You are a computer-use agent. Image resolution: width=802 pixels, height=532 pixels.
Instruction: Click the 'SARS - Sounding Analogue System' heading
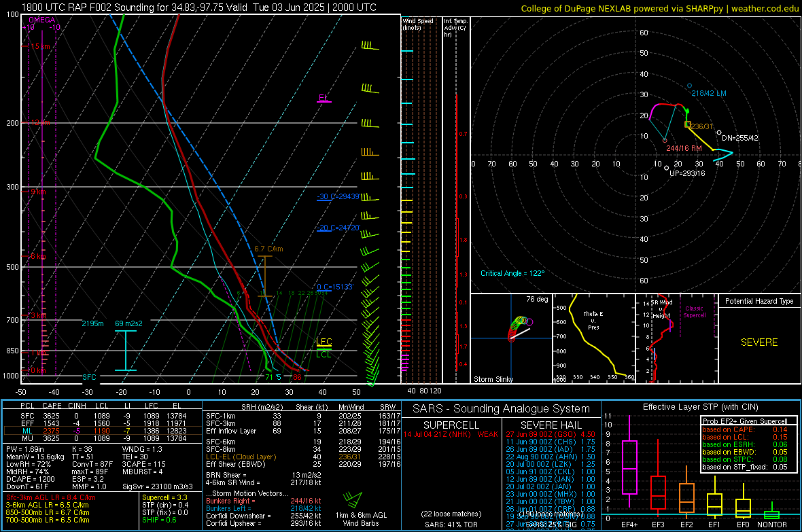502,409
